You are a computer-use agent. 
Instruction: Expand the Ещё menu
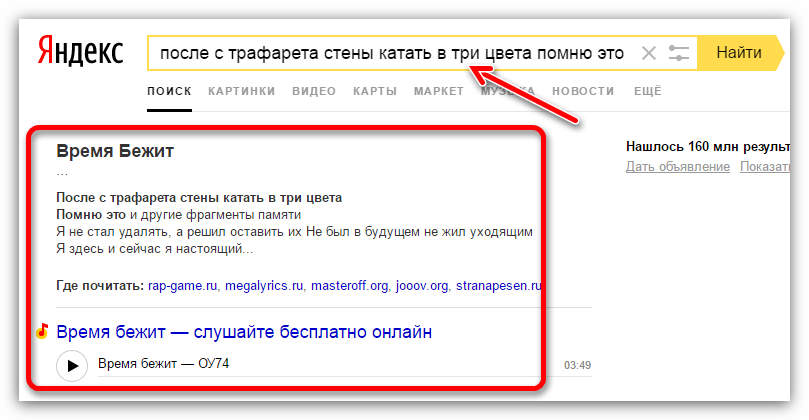[x=648, y=91]
